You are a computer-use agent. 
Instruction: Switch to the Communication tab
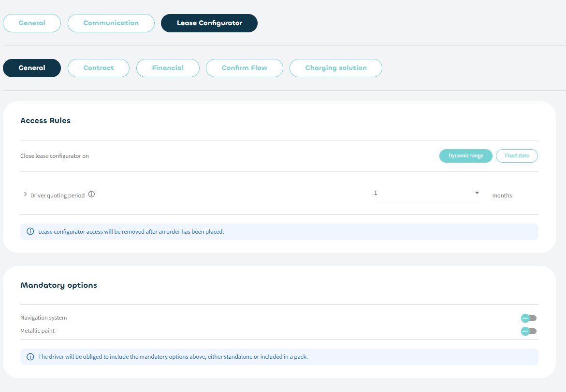pos(111,23)
